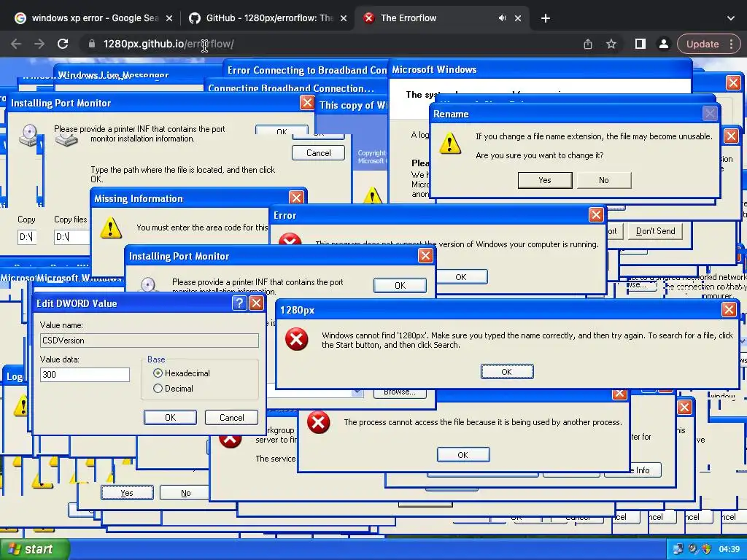Mute the Errorflow tab audio icon
The image size is (747, 560).
tap(502, 18)
